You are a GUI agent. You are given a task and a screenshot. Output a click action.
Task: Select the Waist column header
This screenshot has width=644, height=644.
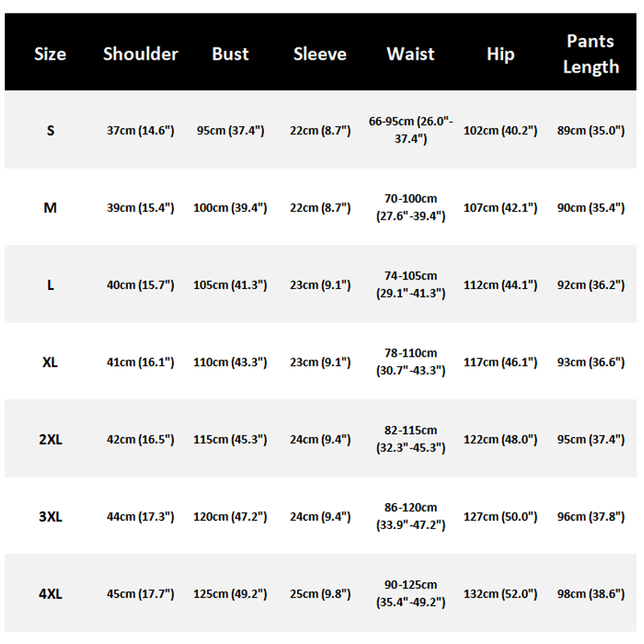(x=411, y=54)
